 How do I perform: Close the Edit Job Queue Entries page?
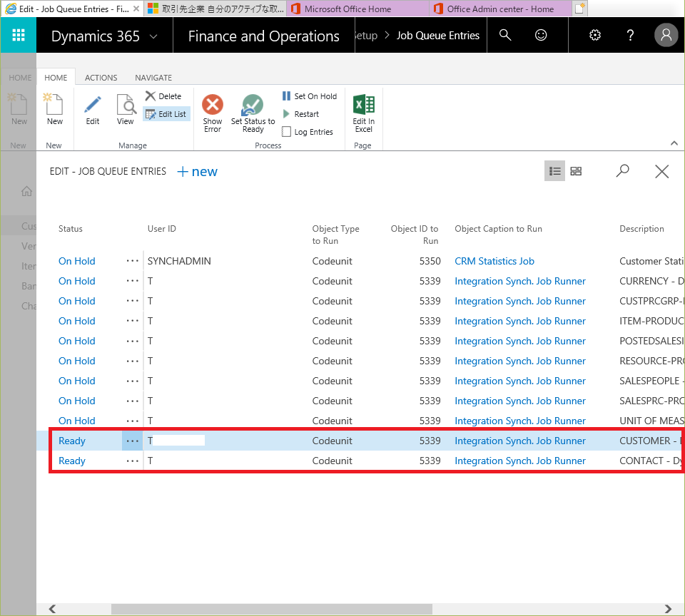pos(662,171)
